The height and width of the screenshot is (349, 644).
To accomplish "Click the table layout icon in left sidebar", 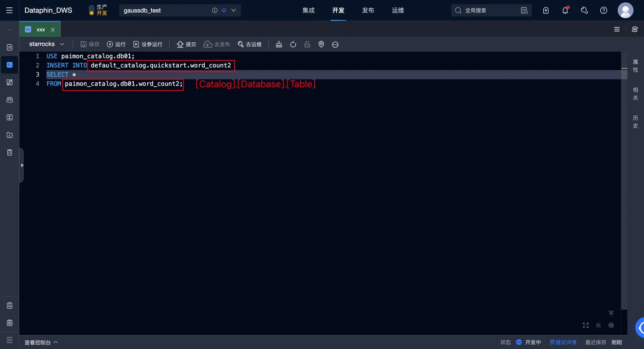I will pos(10,82).
